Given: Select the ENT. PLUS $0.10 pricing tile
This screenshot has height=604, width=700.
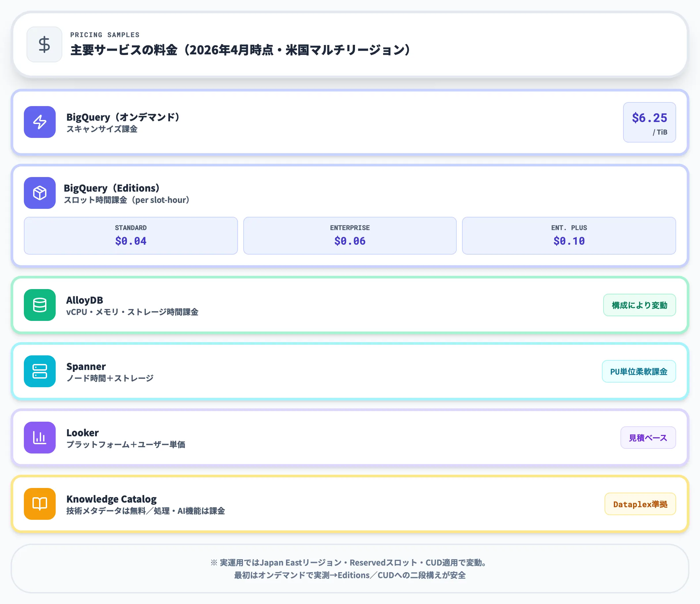Looking at the screenshot, I should pos(569,236).
